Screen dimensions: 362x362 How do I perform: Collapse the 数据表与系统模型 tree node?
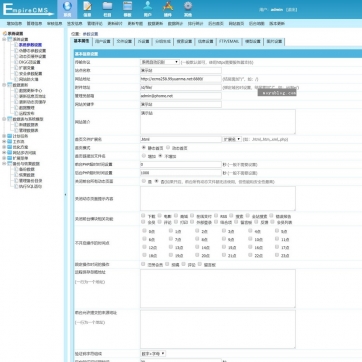tap(4, 119)
